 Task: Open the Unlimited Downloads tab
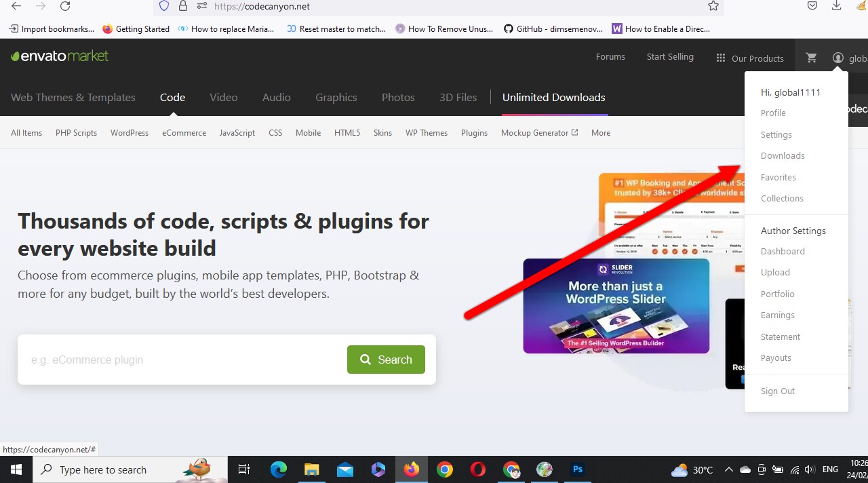pyautogui.click(x=553, y=98)
